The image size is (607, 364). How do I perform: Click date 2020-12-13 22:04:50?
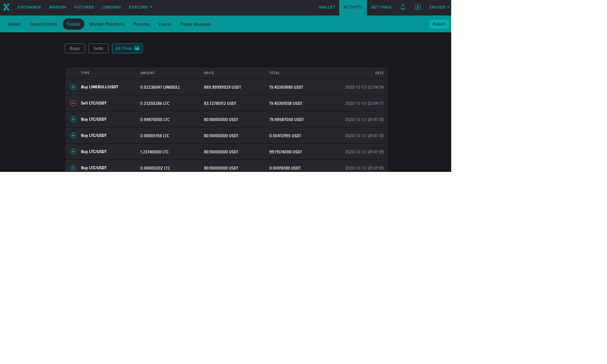pos(364,87)
